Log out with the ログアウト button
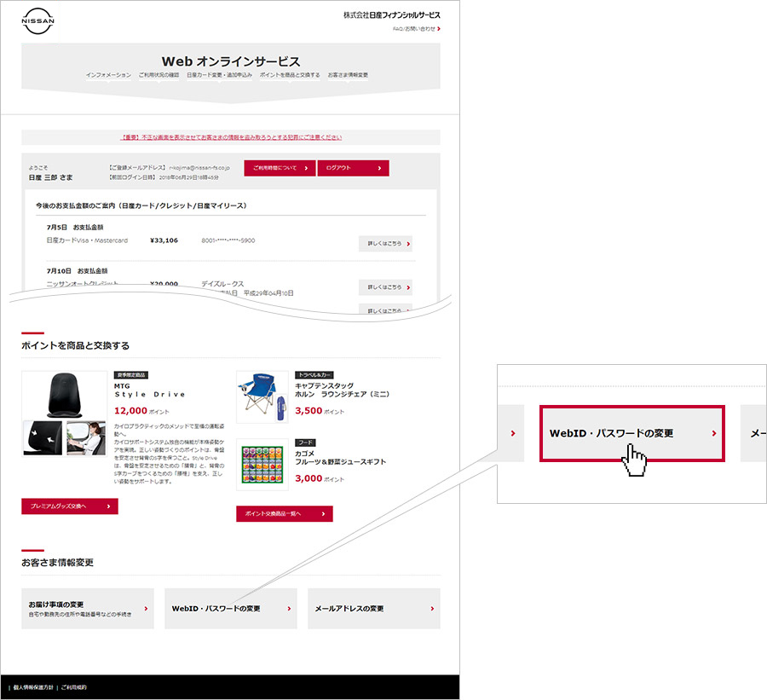The width and height of the screenshot is (767, 700). [x=353, y=168]
